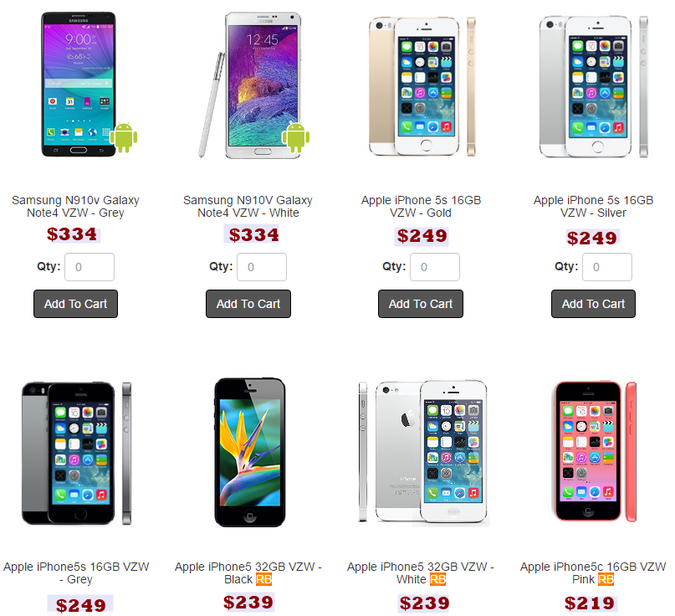This screenshot has width=675, height=616.
Task: Add Samsung Note4 White to cart
Action: (x=248, y=304)
